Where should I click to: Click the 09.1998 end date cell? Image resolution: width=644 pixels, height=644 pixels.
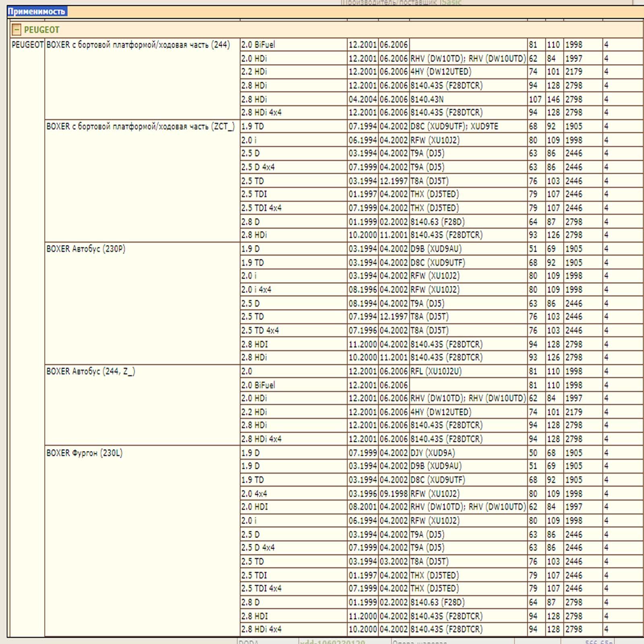click(x=394, y=493)
